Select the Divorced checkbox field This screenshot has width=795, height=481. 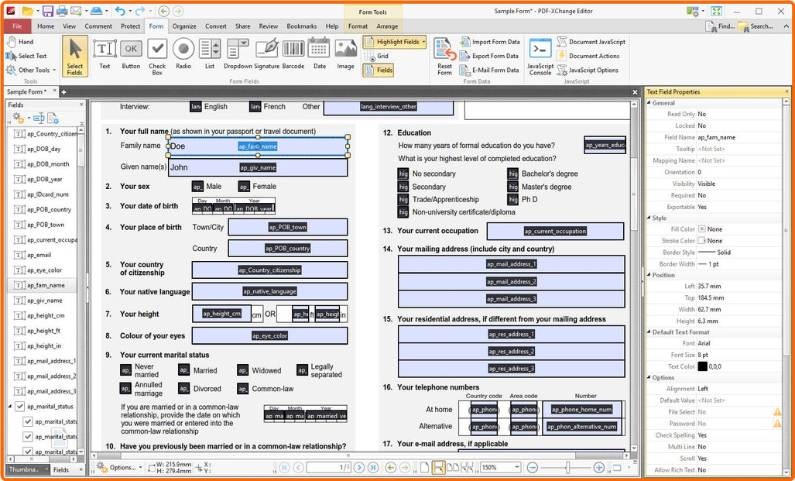pos(184,388)
